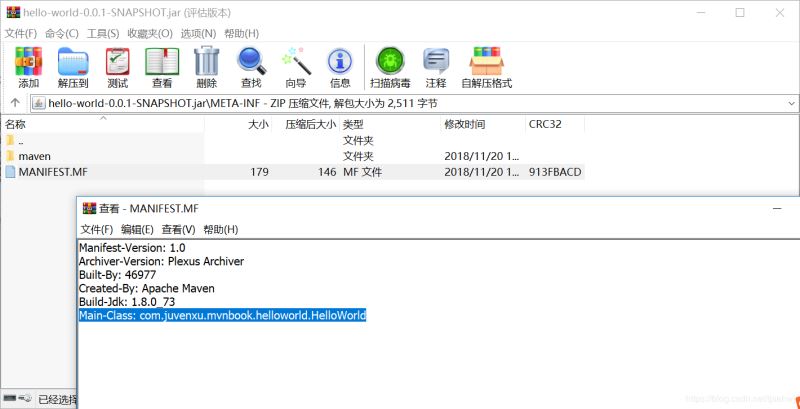The width and height of the screenshot is (800, 409).
Task: Maximize the main WinRAR window
Action: [740, 13]
